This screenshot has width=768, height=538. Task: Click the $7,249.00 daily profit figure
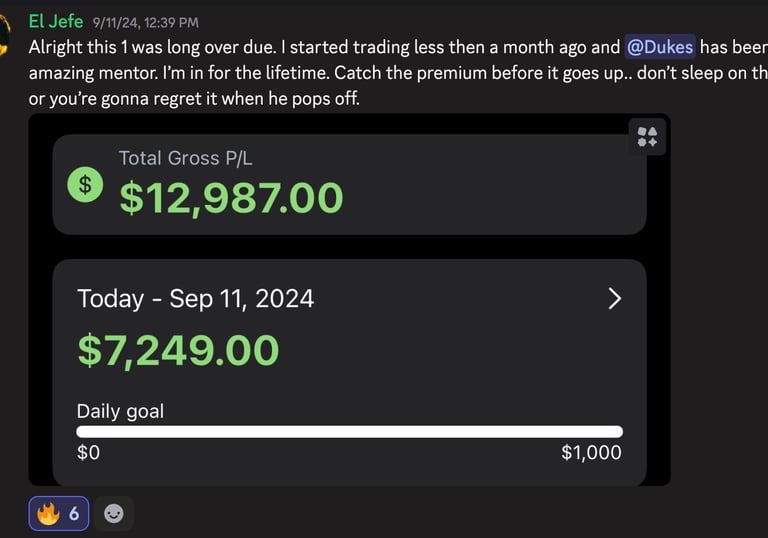(178, 350)
